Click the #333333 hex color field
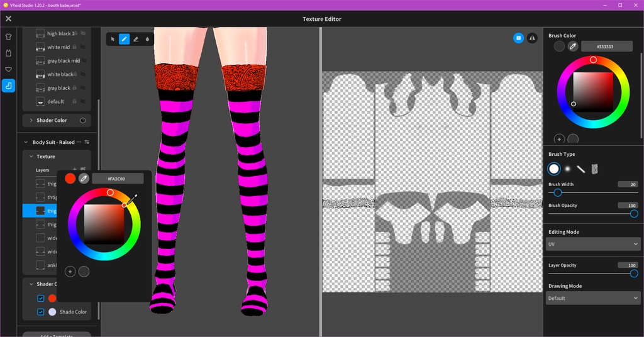Image resolution: width=644 pixels, height=337 pixels. coord(607,47)
